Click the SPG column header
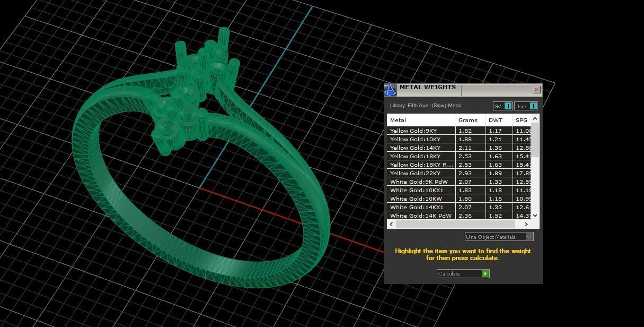 (x=522, y=120)
